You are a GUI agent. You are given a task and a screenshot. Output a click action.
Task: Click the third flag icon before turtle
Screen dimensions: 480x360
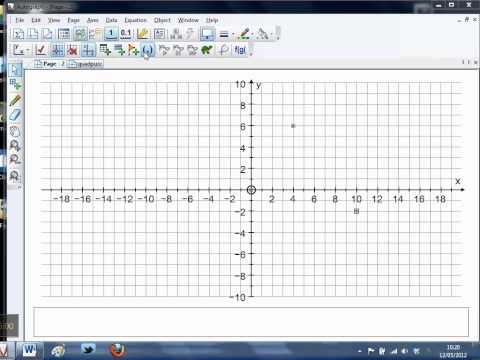(192, 50)
